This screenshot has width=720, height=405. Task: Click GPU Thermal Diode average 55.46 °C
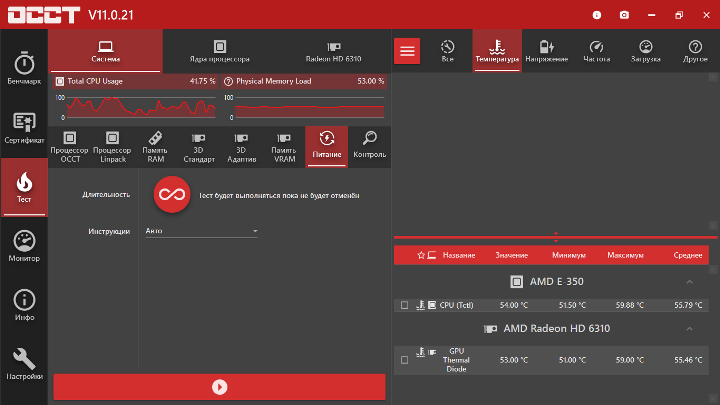[x=688, y=360]
